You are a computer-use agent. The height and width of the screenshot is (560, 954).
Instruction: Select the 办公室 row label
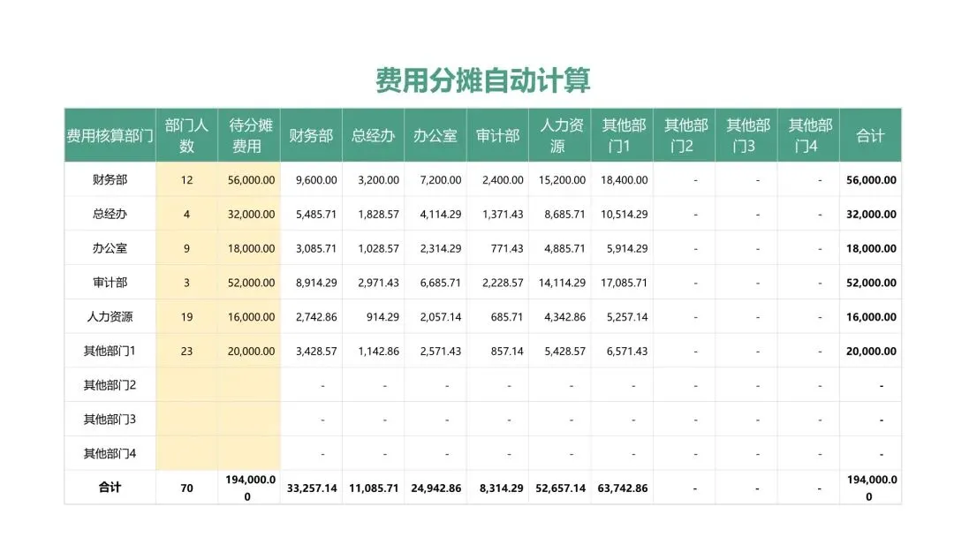(x=110, y=247)
